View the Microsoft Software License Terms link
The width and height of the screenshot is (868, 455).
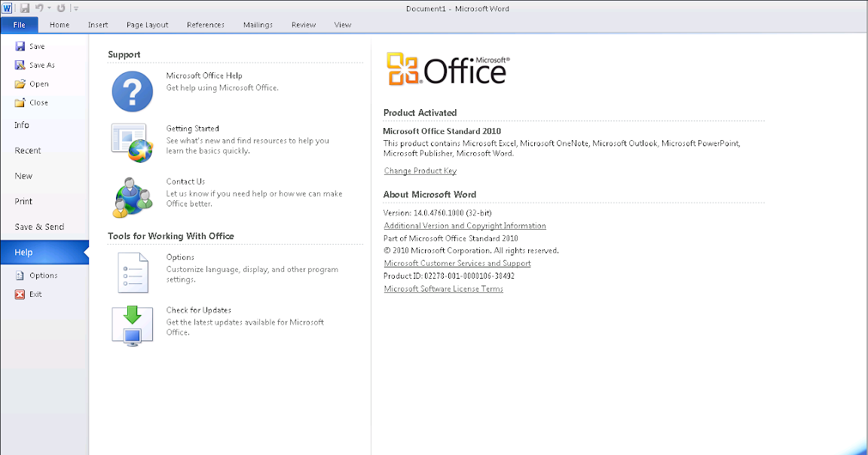pyautogui.click(x=443, y=289)
